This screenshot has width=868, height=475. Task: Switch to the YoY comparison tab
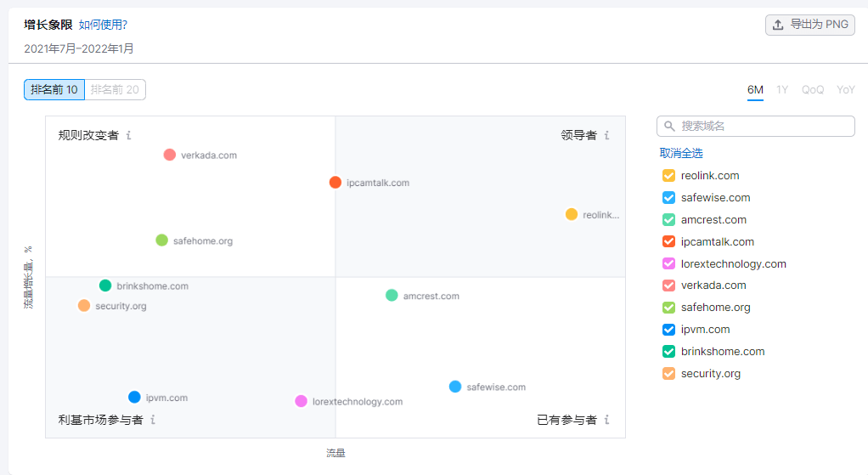[x=845, y=90]
